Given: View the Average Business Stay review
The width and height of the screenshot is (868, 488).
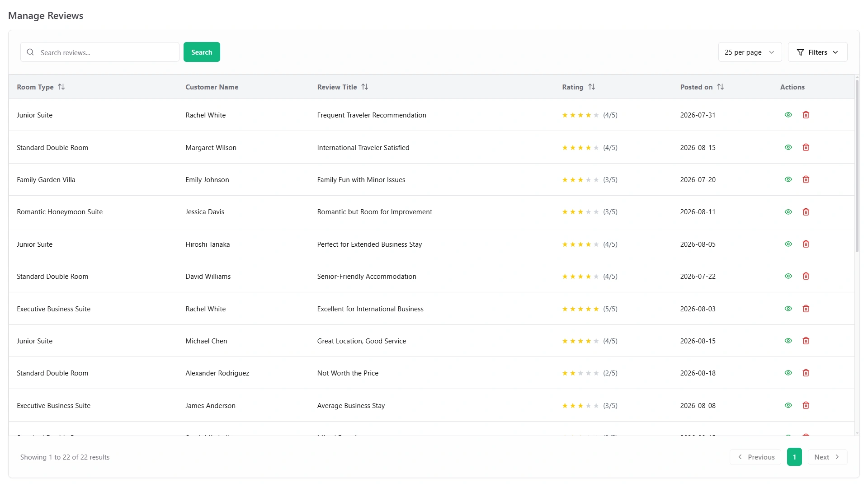Looking at the screenshot, I should coord(788,405).
